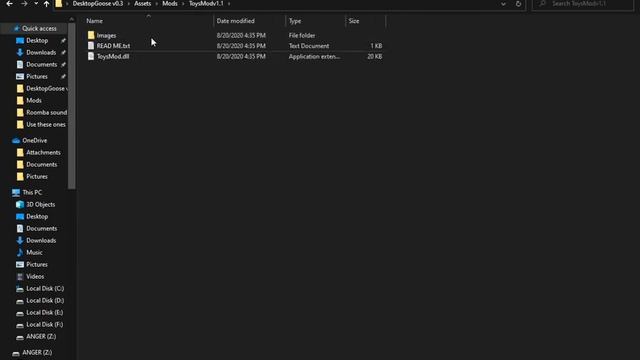This screenshot has width=640, height=360.
Task: Select the Images folder icon
Action: (91, 36)
